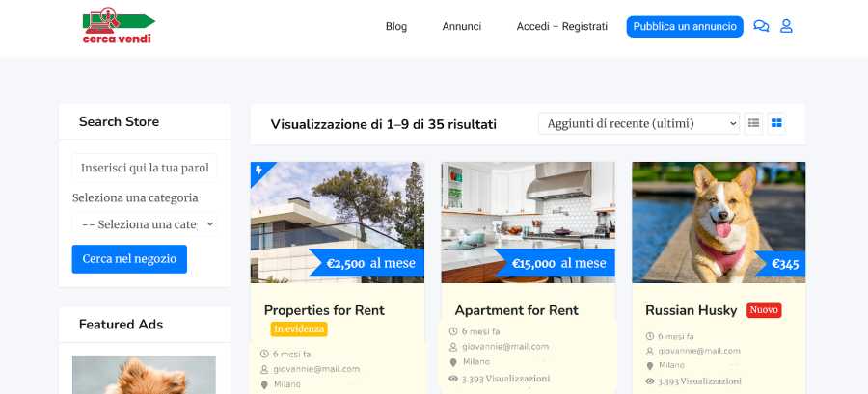This screenshot has width=868, height=394.
Task: Click the €345 price tag
Action: (x=781, y=264)
